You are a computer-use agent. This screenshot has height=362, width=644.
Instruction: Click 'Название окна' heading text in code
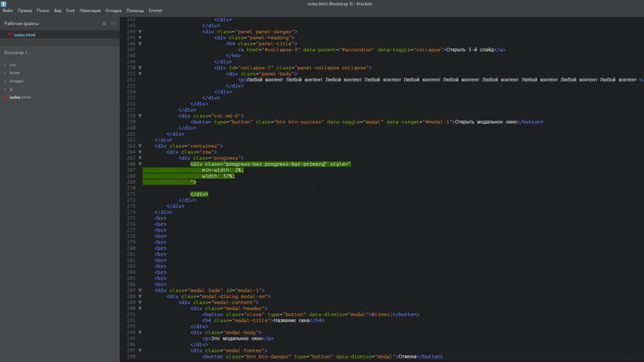coord(291,320)
